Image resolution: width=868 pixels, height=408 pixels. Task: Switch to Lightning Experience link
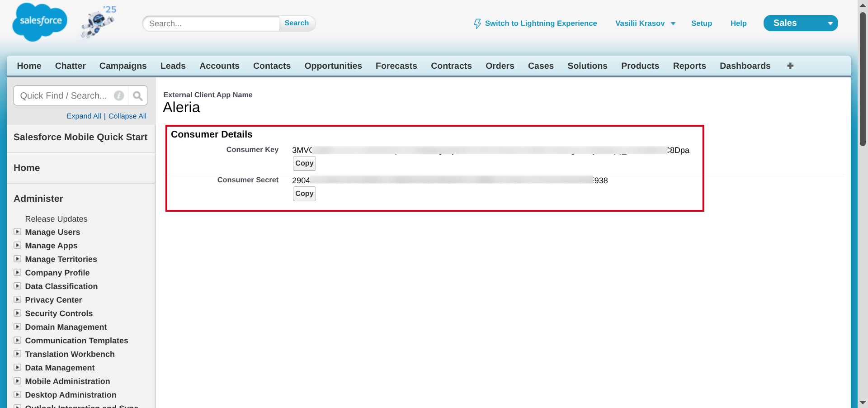point(541,23)
